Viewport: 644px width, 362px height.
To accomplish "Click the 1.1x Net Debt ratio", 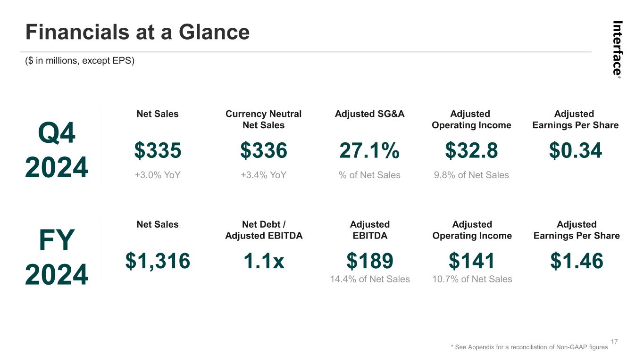I will click(x=263, y=261).
